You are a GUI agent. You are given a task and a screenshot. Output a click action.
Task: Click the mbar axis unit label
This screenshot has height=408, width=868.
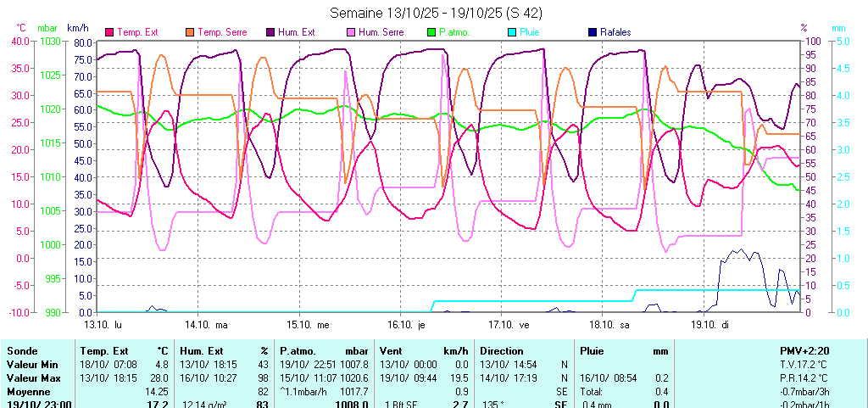(47, 27)
